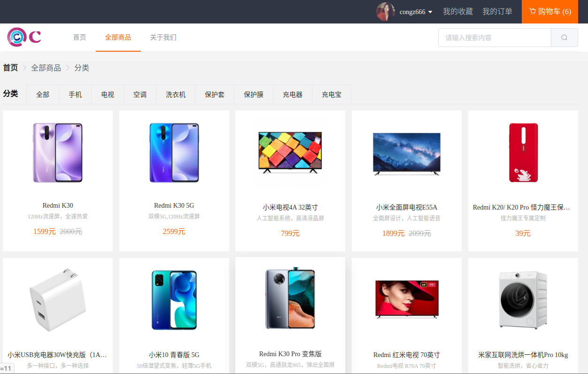This screenshot has height=374, width=588.
Task: Select the 电视 category tab
Action: pyautogui.click(x=108, y=94)
